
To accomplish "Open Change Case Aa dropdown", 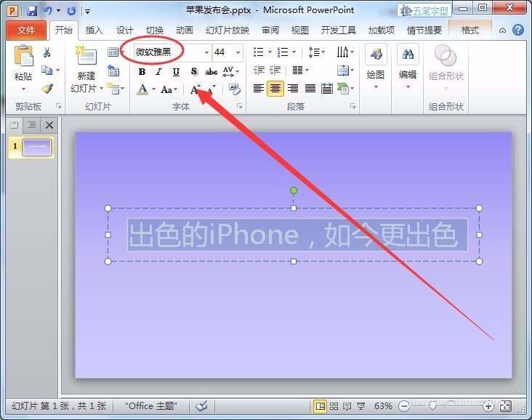I will [169, 89].
